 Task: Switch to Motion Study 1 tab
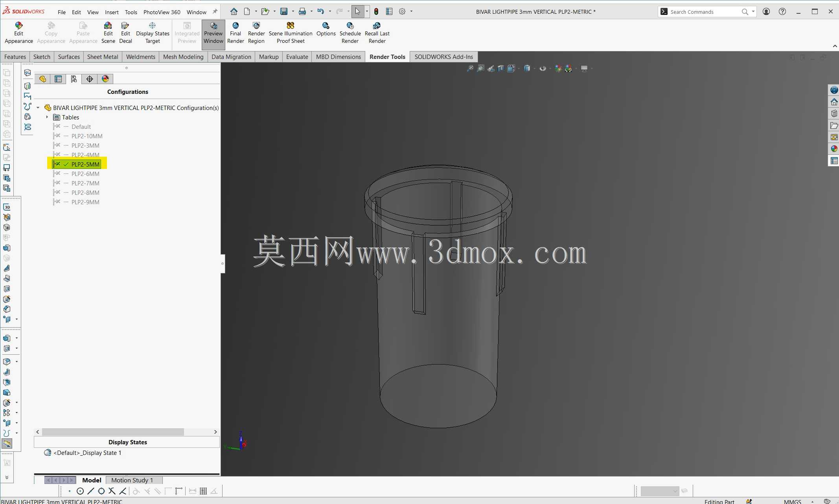click(x=132, y=480)
